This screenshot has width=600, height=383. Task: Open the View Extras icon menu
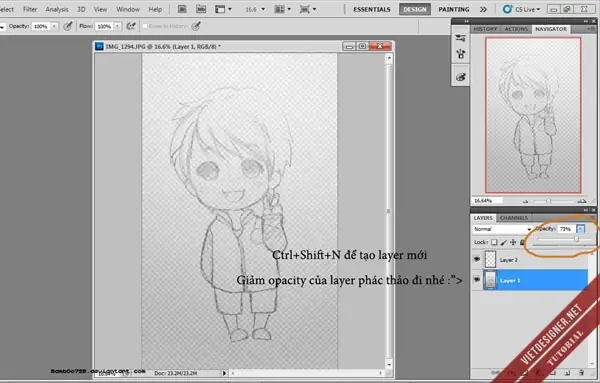pos(223,9)
